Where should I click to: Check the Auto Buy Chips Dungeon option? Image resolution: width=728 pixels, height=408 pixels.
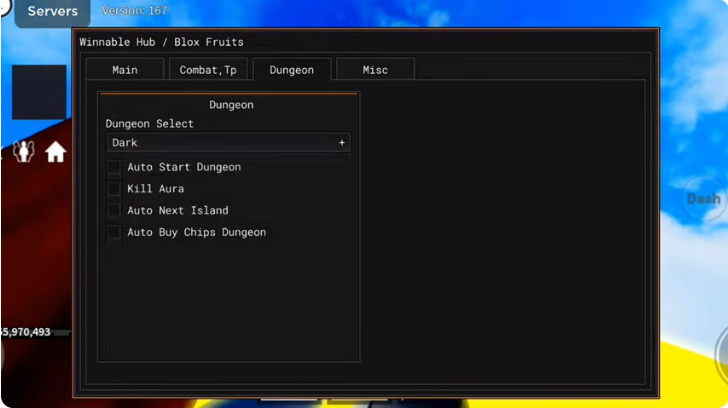114,233
